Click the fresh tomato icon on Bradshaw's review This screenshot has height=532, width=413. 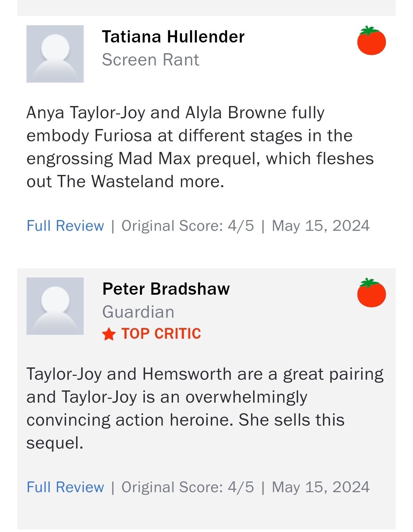click(371, 293)
